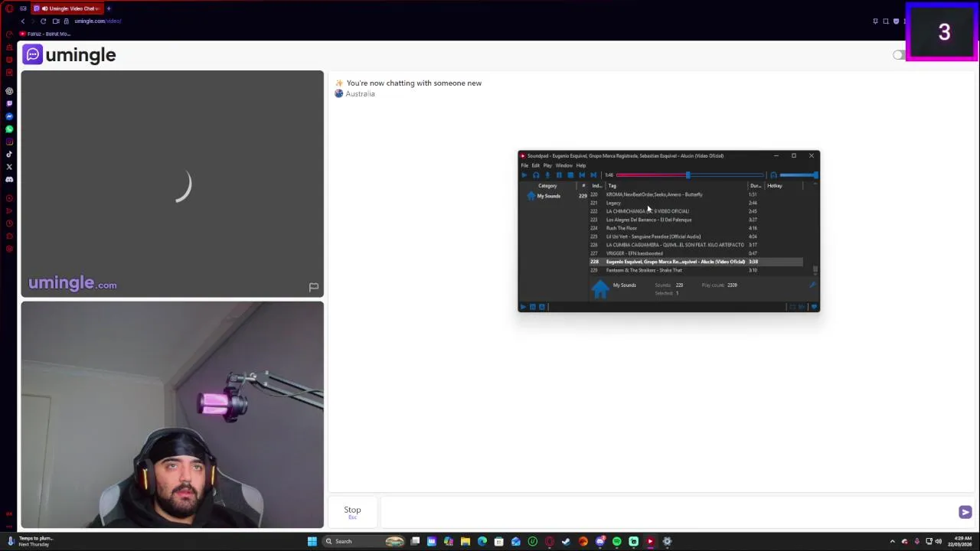Send message with the purple send icon
This screenshot has width=980, height=551.
[x=965, y=513]
